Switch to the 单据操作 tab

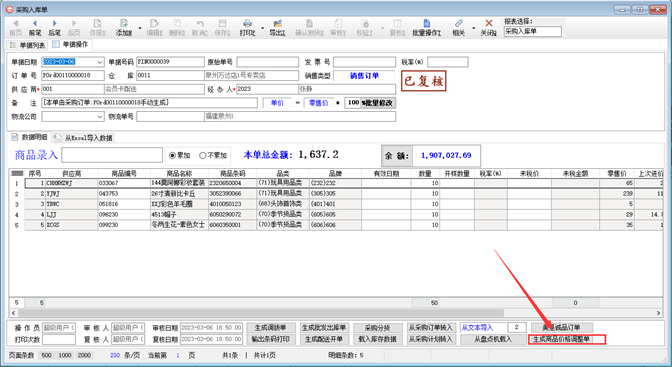click(x=70, y=44)
